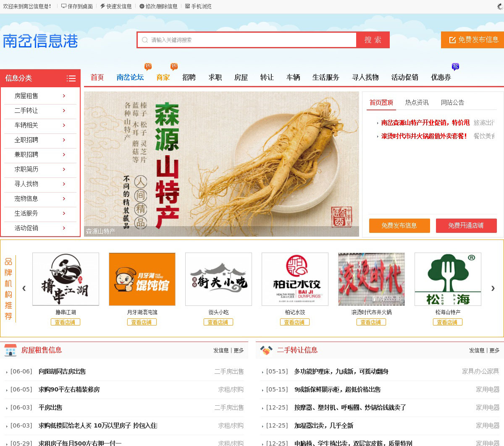504x446 pixels.
Task: Open the 南岔论坛 nav item
Action: pos(130,78)
